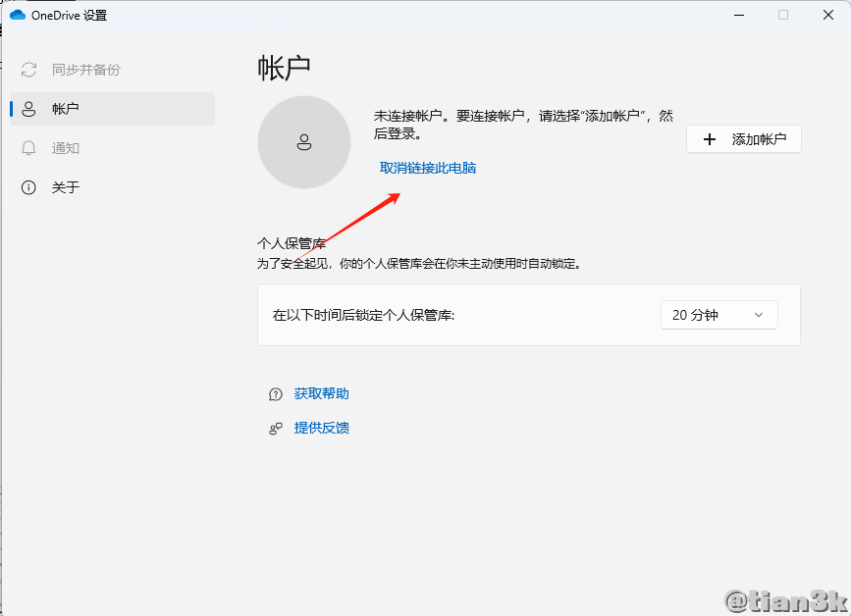
Task: Click the 添加帐户 button
Action: click(x=744, y=139)
